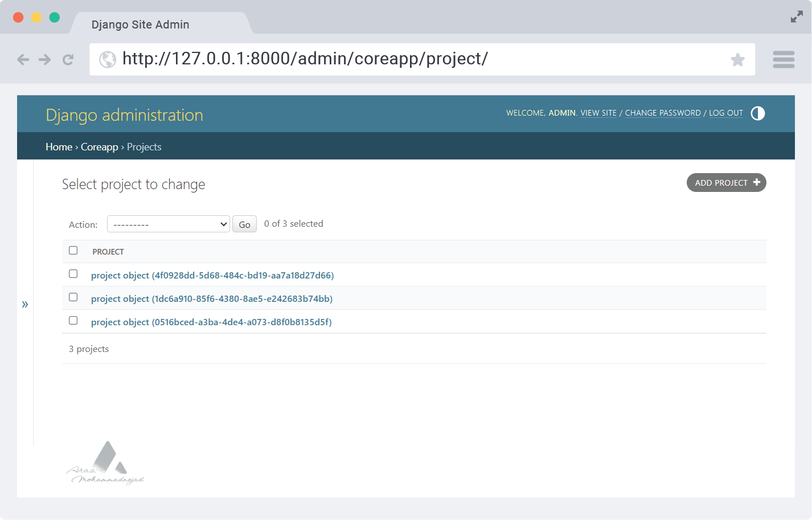Go to Home in the breadcrumb
The height and width of the screenshot is (520, 812).
[59, 147]
